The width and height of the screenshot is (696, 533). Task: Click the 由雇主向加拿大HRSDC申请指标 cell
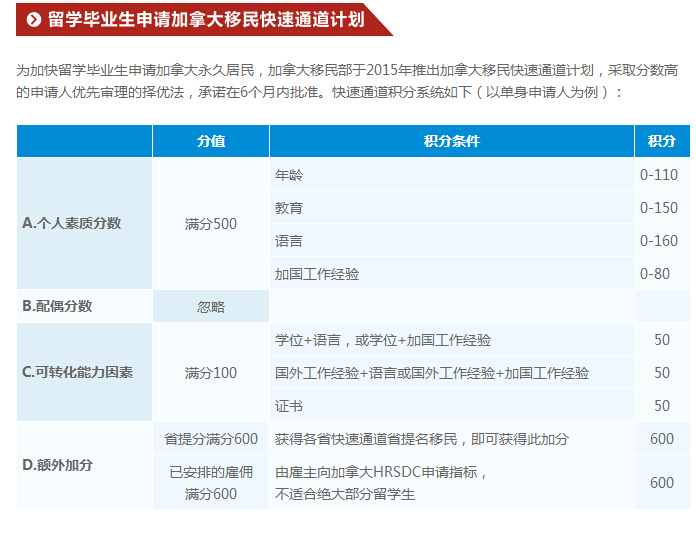point(452,482)
